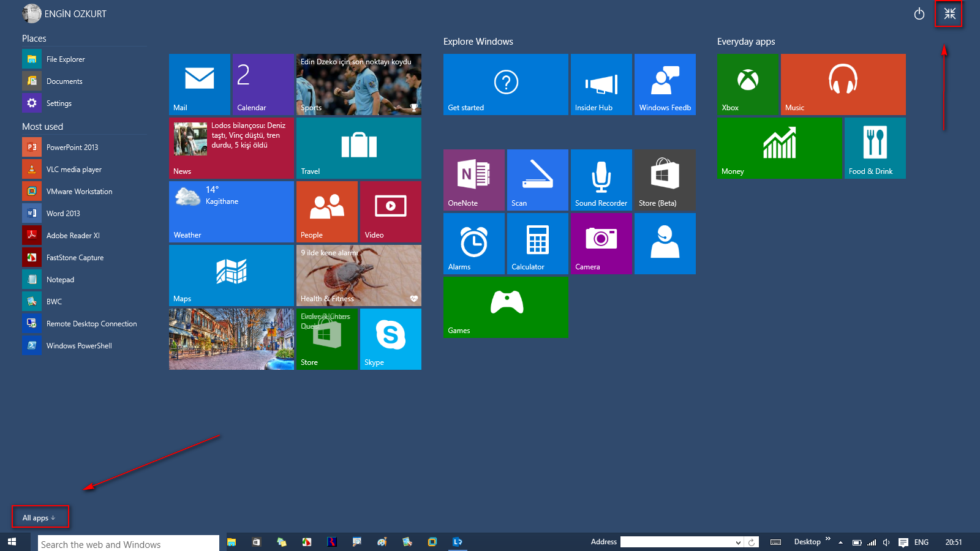Expand the All apps list
Image resolution: width=980 pixels, height=551 pixels.
[x=39, y=518]
